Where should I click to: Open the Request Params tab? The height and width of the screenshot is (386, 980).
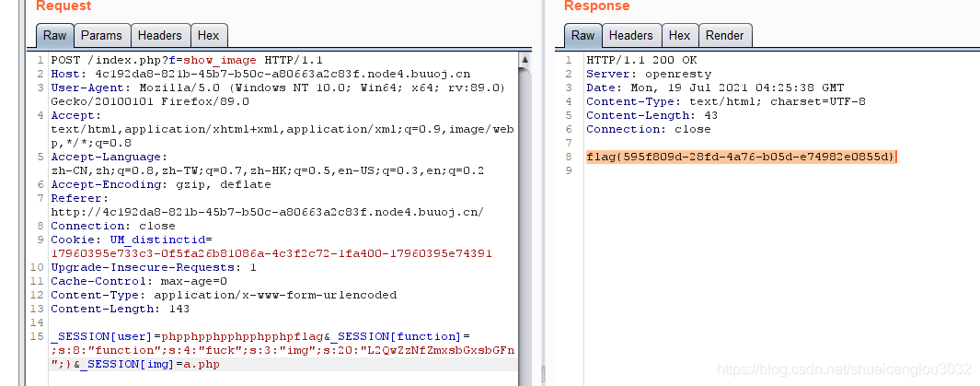(102, 36)
